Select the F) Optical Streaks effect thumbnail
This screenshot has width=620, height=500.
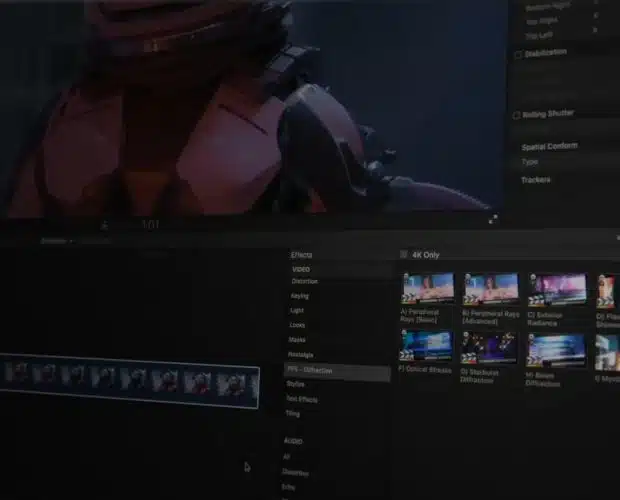[x=426, y=345]
